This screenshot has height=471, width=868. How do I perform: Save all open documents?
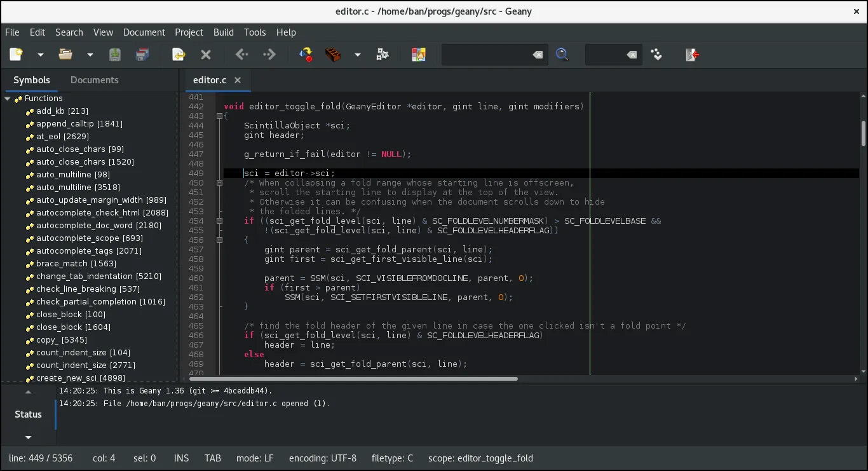pyautogui.click(x=142, y=55)
